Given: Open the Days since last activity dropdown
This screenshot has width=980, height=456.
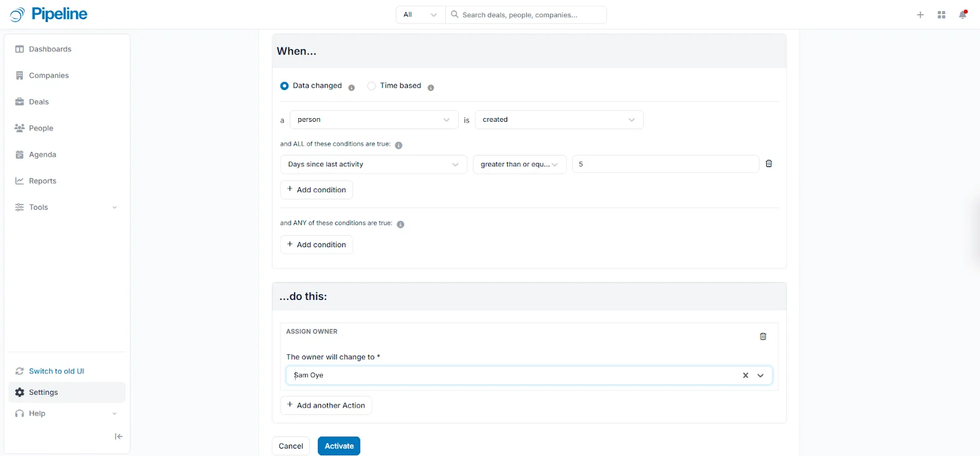Looking at the screenshot, I should [374, 164].
